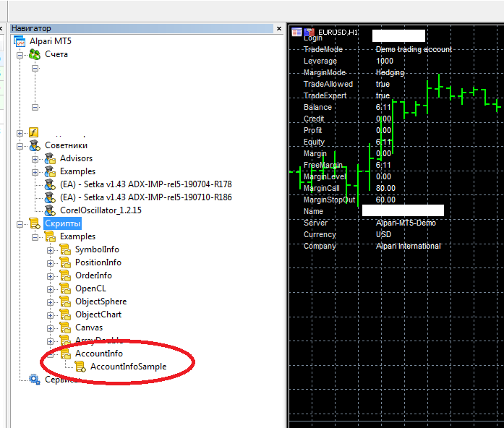Screen dimensions: 504x428
Task: Expand the OrderInfo folder
Action: 50,276
